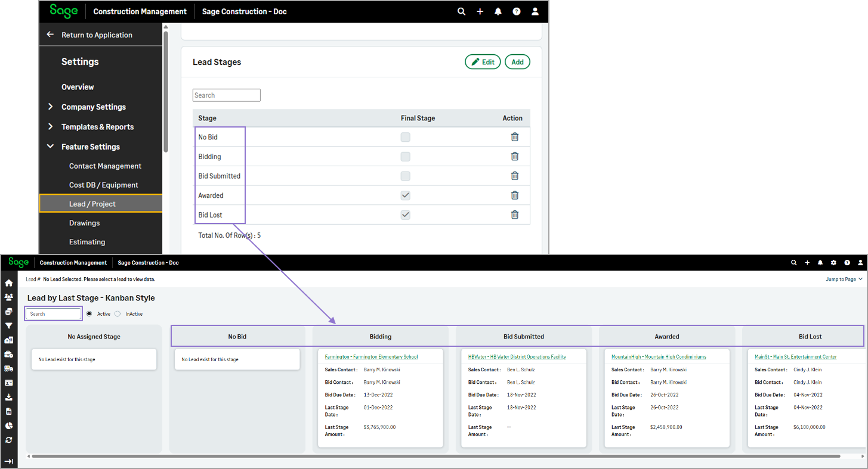868x469 pixels.
Task: Delete the Awarded stage with trash icon
Action: (x=515, y=195)
